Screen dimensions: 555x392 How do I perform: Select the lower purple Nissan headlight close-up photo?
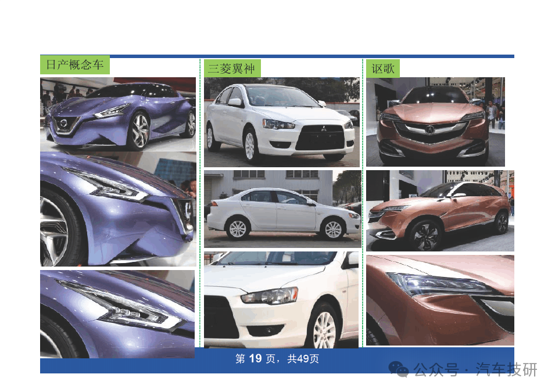(x=117, y=314)
